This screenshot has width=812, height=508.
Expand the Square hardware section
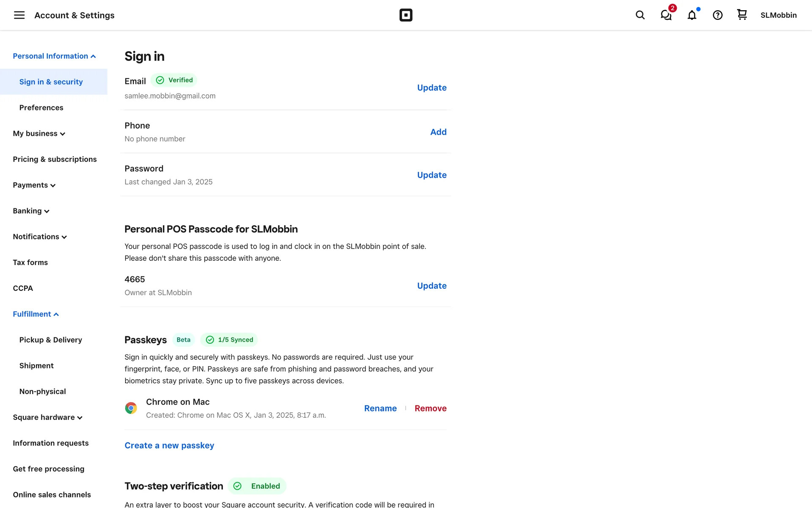click(47, 417)
